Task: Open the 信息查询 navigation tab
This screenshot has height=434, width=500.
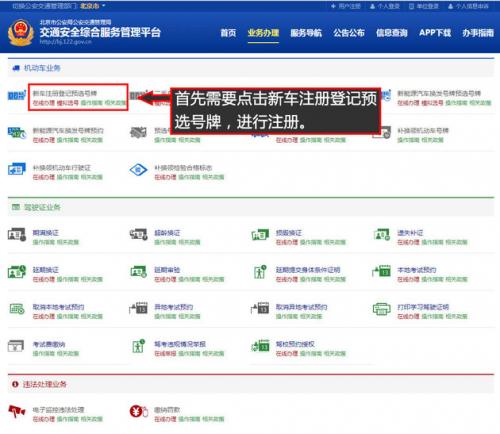Action: click(392, 33)
